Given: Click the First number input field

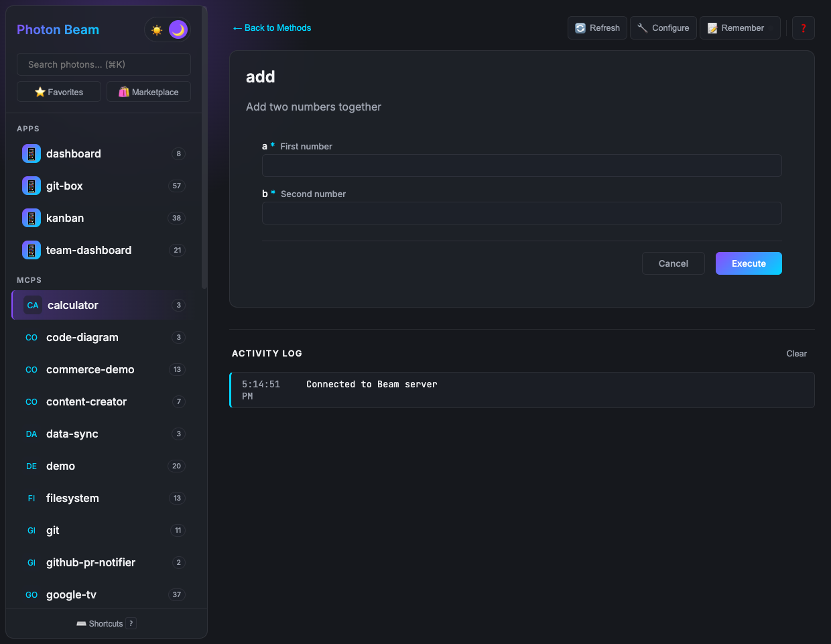Looking at the screenshot, I should [521, 165].
